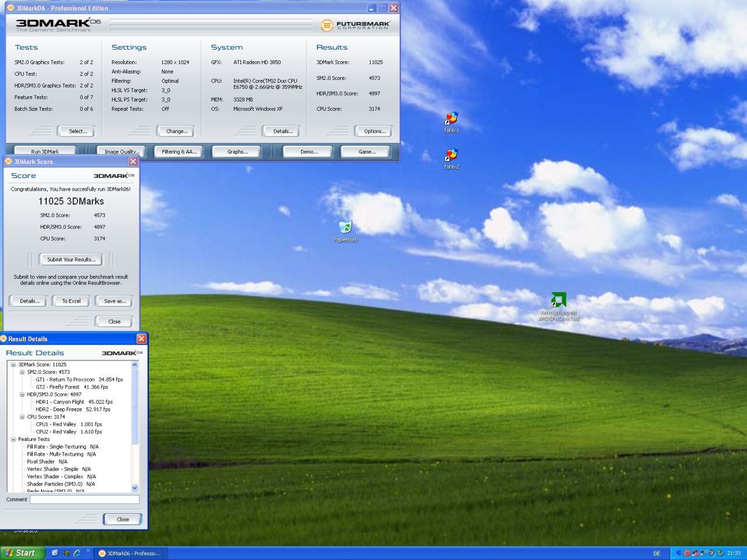Open the results Options... button
The image size is (747, 560).
point(373,131)
